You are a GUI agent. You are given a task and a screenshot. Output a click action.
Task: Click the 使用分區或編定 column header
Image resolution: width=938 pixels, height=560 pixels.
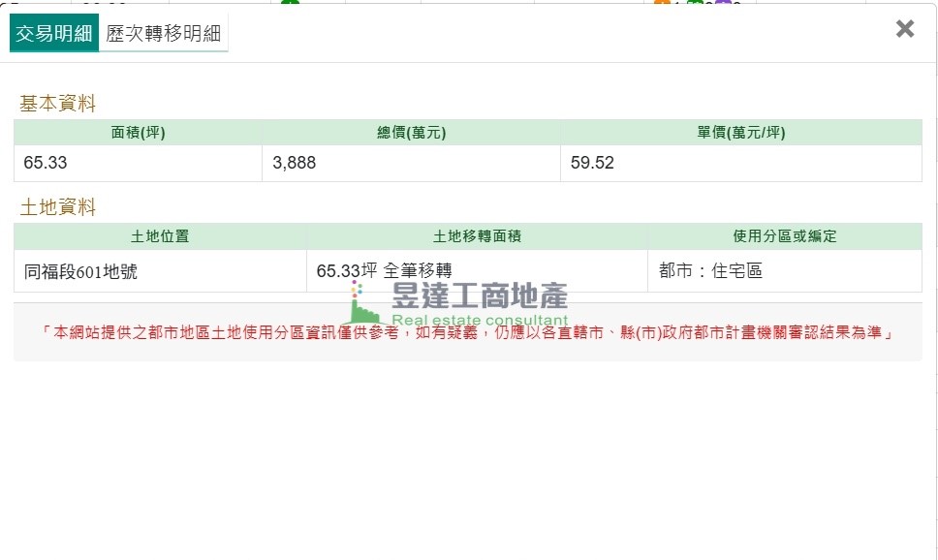pos(784,236)
